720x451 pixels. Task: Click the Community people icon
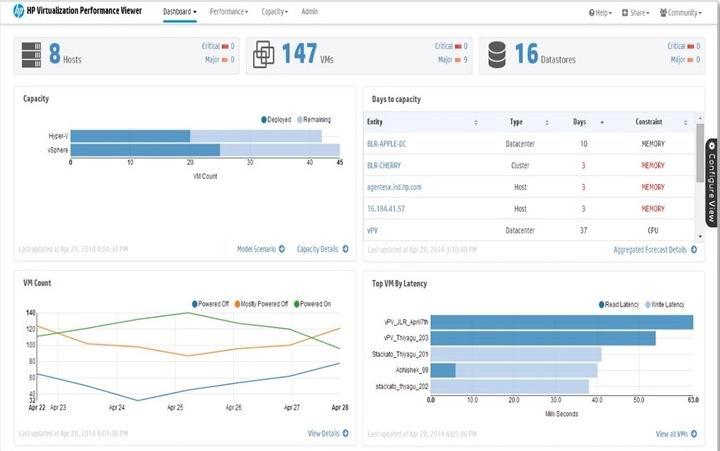[x=663, y=12]
